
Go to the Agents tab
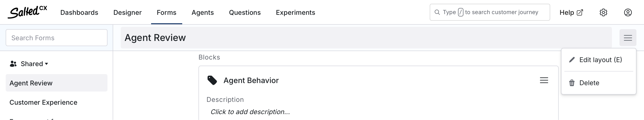tap(202, 12)
